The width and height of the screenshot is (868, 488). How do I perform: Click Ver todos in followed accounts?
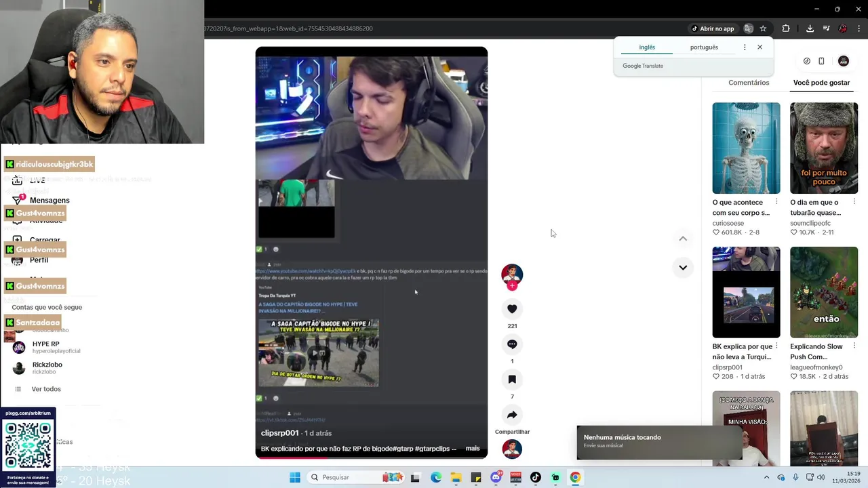pos(46,389)
